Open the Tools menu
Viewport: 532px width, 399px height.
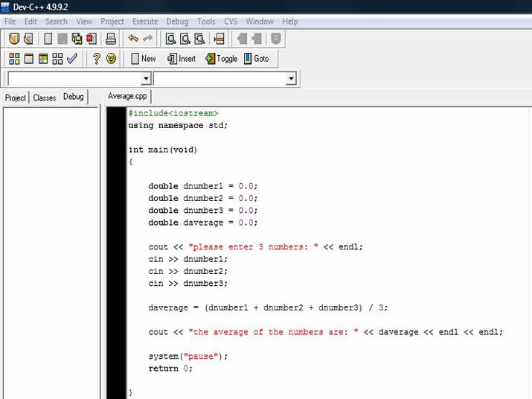206,22
